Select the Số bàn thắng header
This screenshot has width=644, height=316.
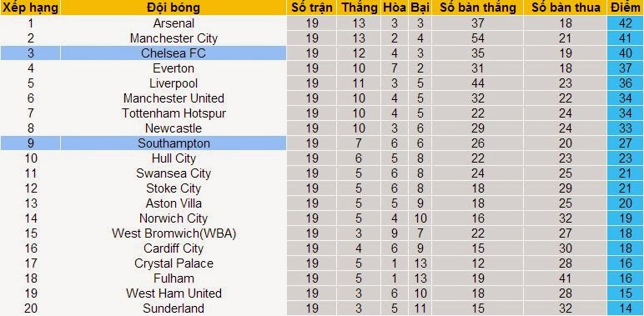(478, 8)
